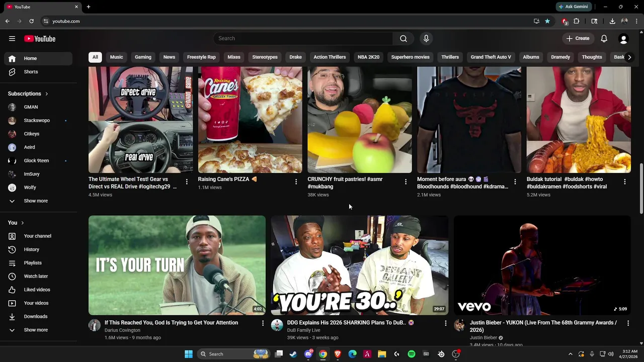Screen dimensions: 644x362
Task: Open Your channel from the sidebar
Action: click(38, 236)
